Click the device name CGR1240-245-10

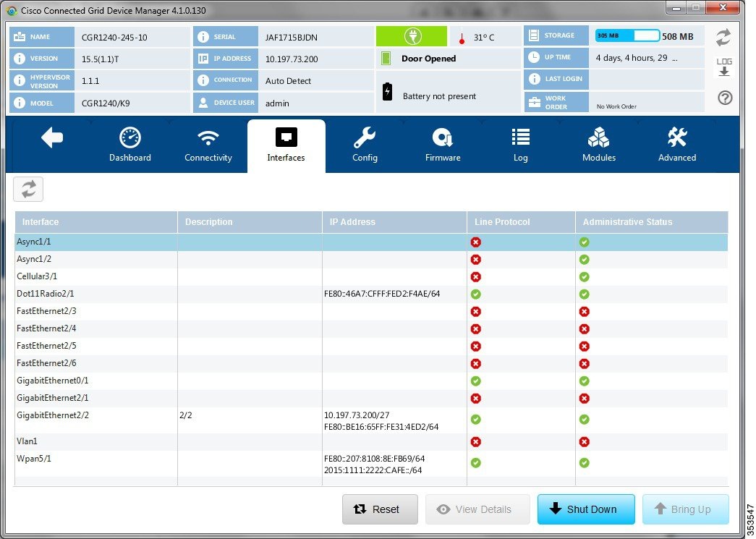point(114,38)
